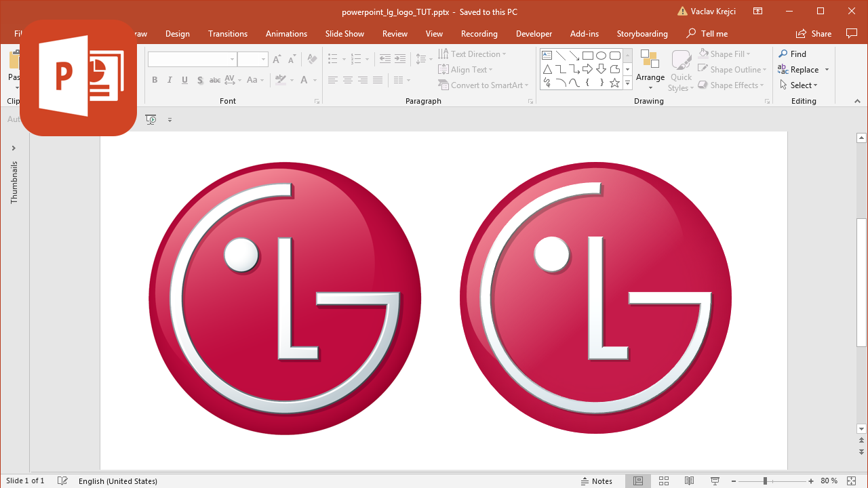
Task: Open the font name dropdown
Action: pos(232,60)
